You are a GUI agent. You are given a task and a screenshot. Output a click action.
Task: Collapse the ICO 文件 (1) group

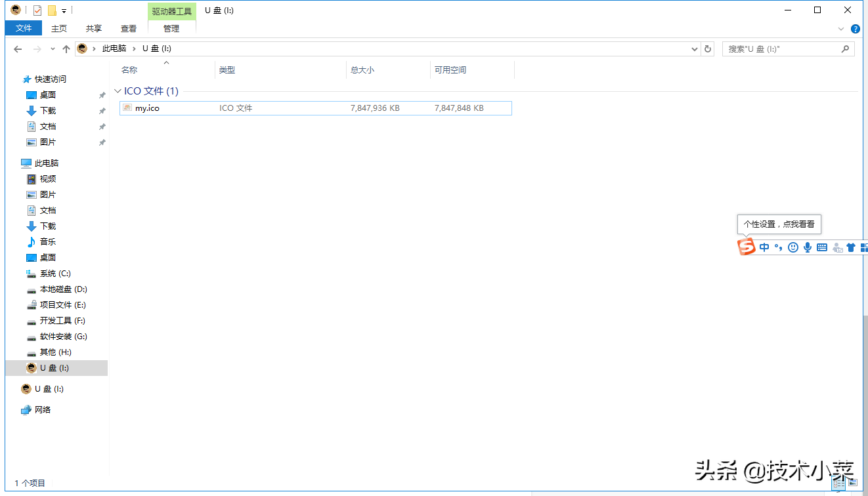pos(118,91)
